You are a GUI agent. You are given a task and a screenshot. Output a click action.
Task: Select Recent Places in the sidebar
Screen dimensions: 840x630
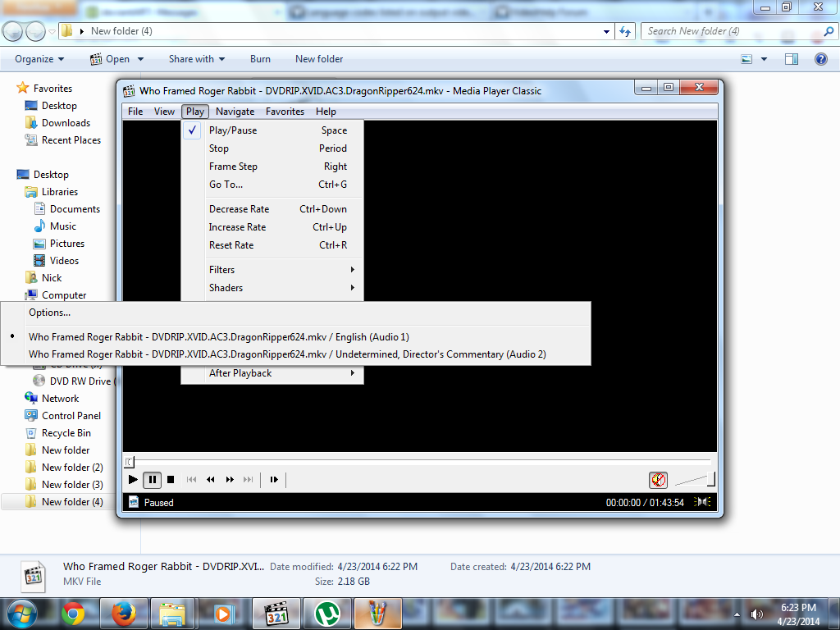pos(71,139)
